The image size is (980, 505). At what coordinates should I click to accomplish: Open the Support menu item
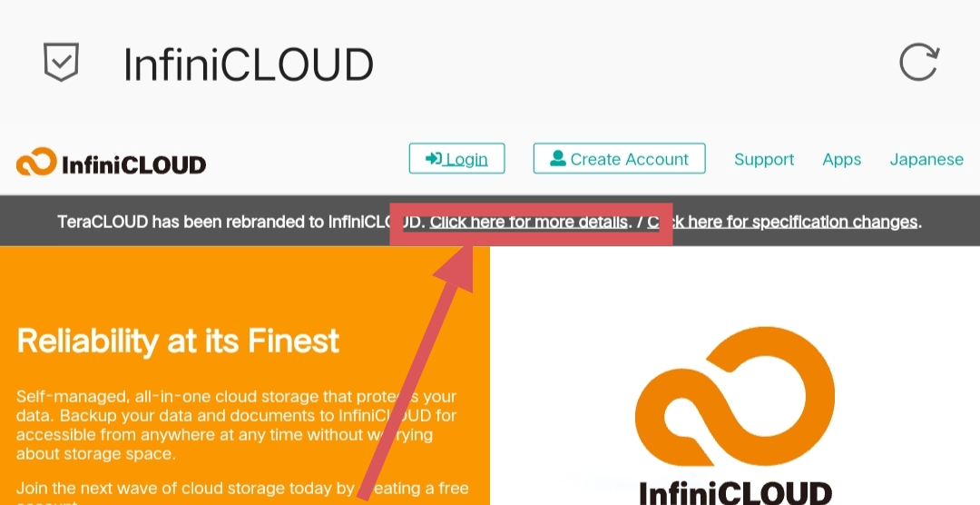[x=764, y=160]
